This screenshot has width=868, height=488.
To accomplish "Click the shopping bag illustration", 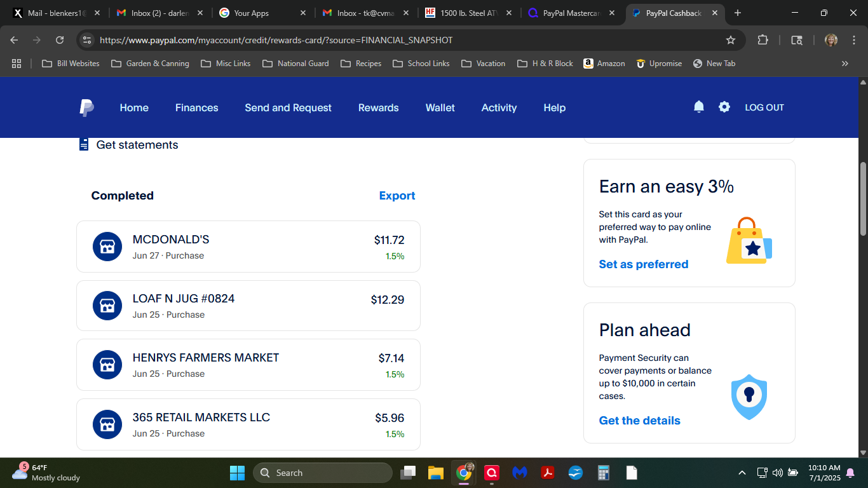I will 749,240.
